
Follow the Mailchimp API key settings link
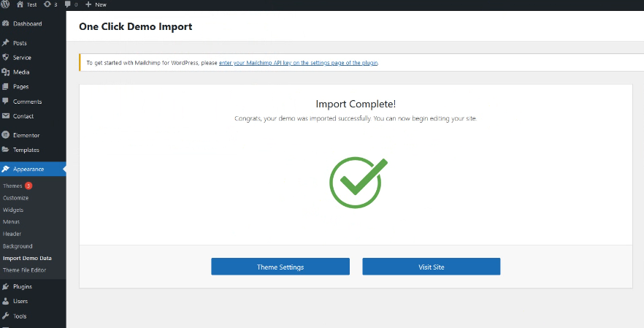[x=298, y=63]
